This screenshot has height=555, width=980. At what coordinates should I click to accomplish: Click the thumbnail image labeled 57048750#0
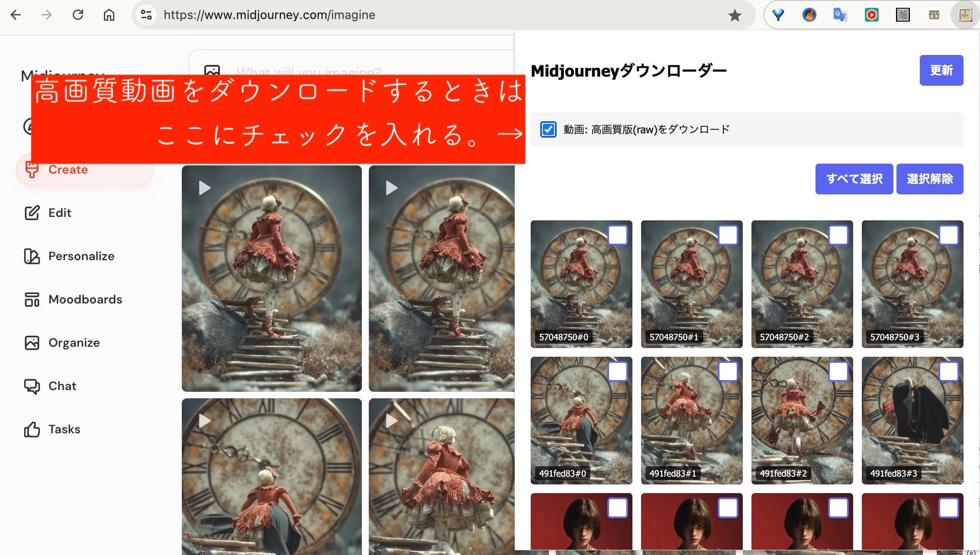(581, 284)
